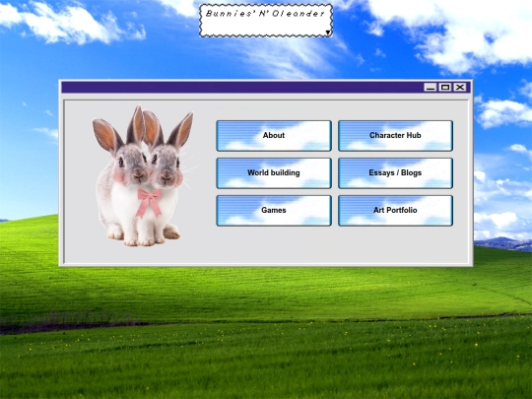Click the Bunnies' N' Oleander title text

[x=265, y=14]
